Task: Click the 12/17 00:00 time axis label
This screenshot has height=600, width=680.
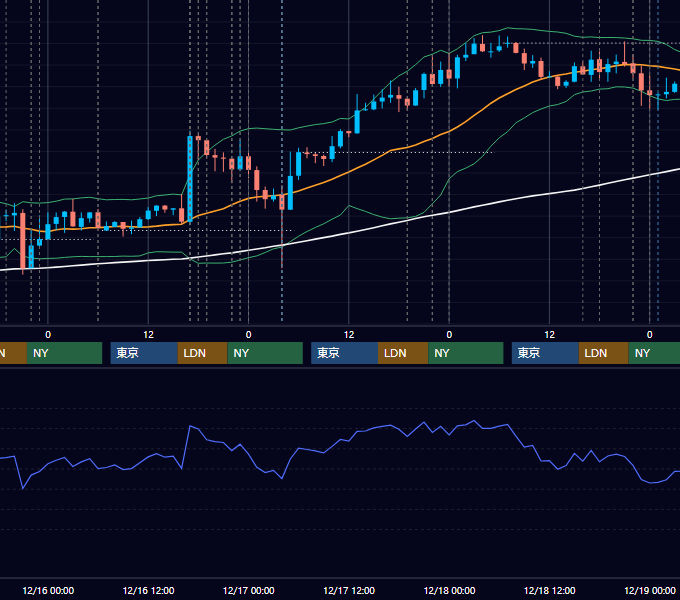Action: click(248, 590)
